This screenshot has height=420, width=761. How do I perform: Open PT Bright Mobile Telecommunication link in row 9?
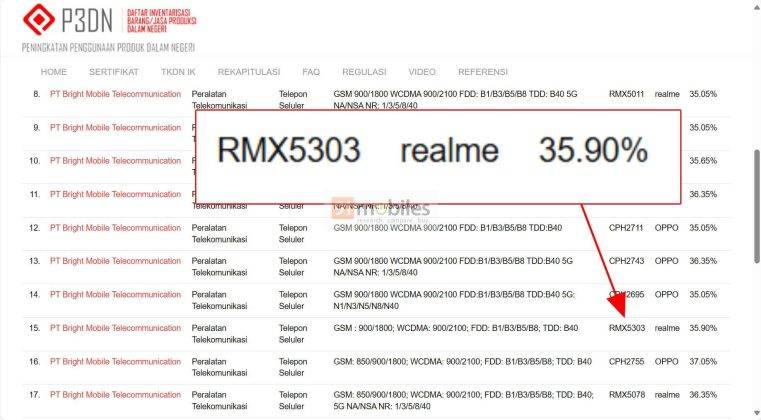pyautogui.click(x=116, y=128)
